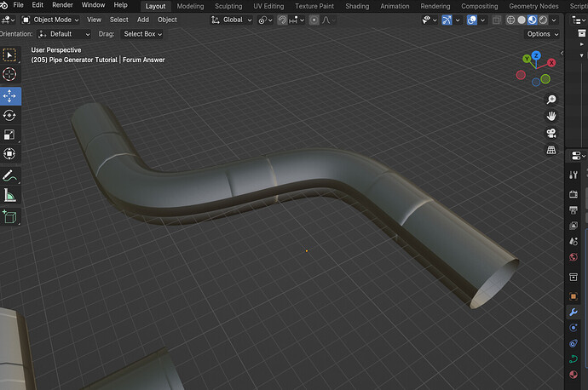Open the Collection properties tab
This screenshot has height=390, width=588.
click(574, 277)
